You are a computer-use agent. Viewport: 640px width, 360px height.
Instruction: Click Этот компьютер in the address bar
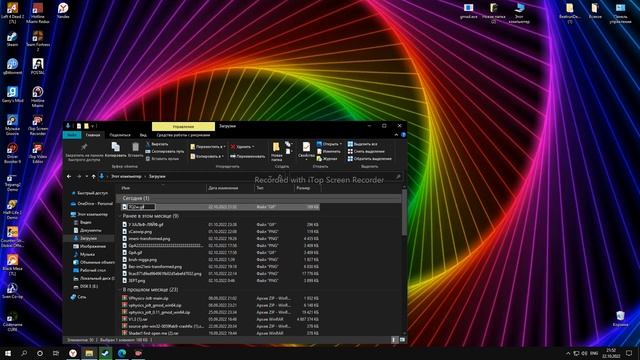click(x=126, y=176)
